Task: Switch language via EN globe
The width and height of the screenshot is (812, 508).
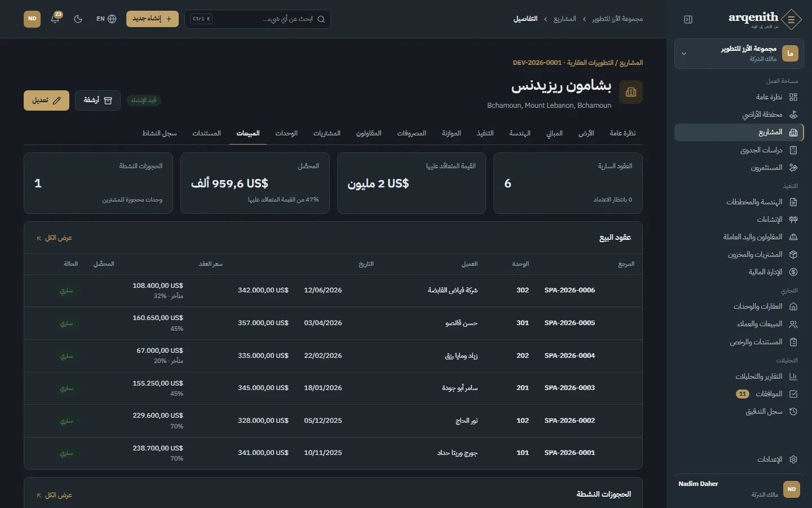Action: click(x=106, y=19)
